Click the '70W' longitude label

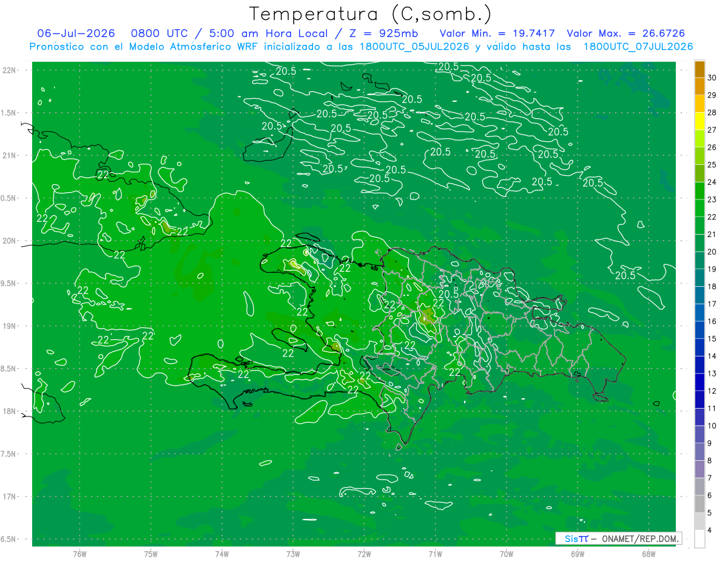click(507, 554)
